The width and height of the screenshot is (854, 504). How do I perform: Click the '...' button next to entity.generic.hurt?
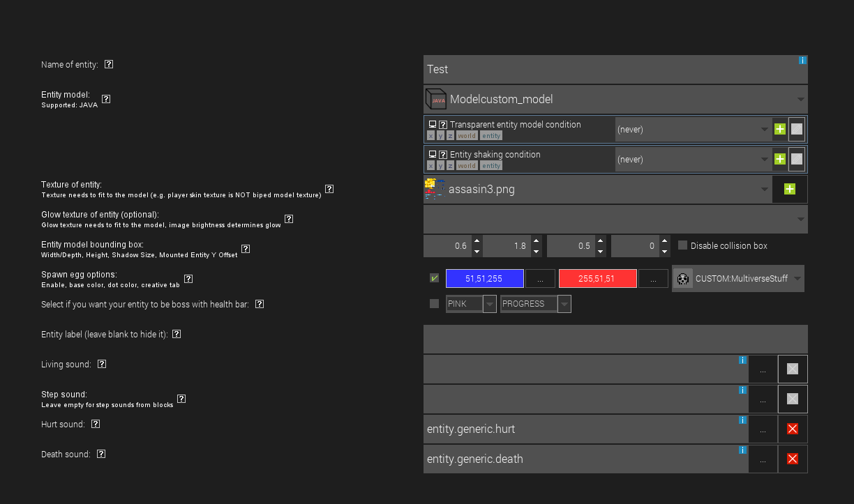[x=763, y=429]
